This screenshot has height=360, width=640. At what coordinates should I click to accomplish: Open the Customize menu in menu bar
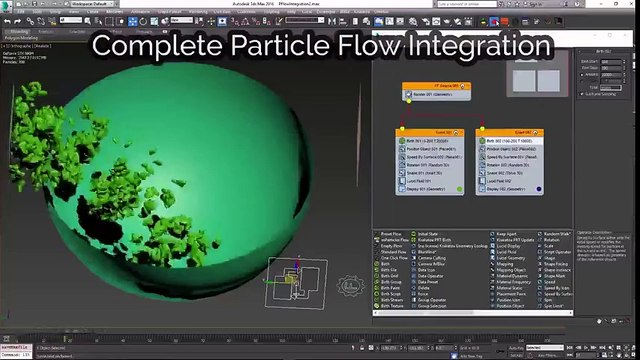click(x=246, y=12)
